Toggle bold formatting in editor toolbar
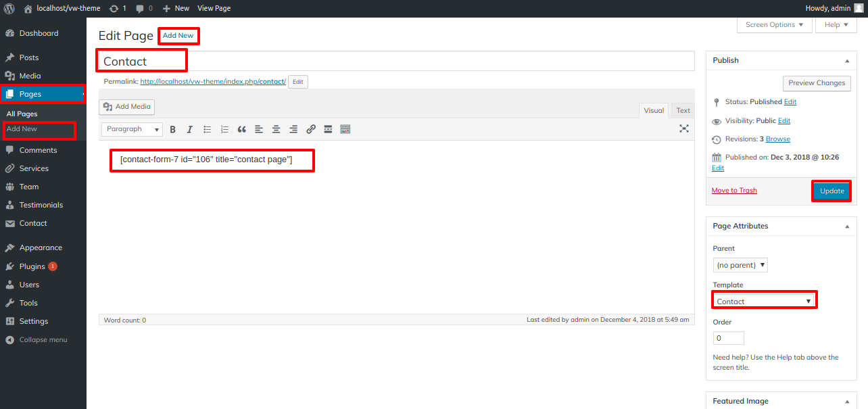Screen dimensions: 868x409 [173, 129]
